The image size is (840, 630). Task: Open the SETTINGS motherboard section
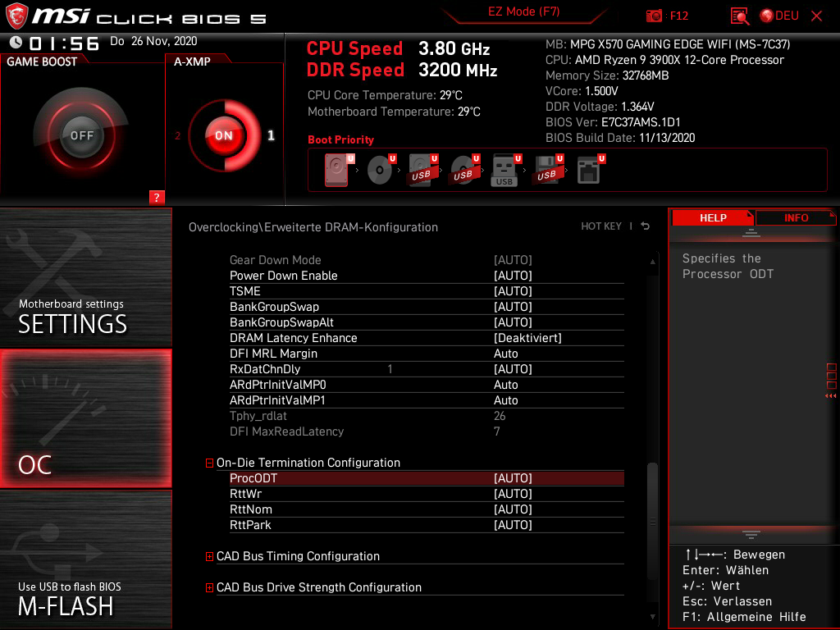pos(85,277)
